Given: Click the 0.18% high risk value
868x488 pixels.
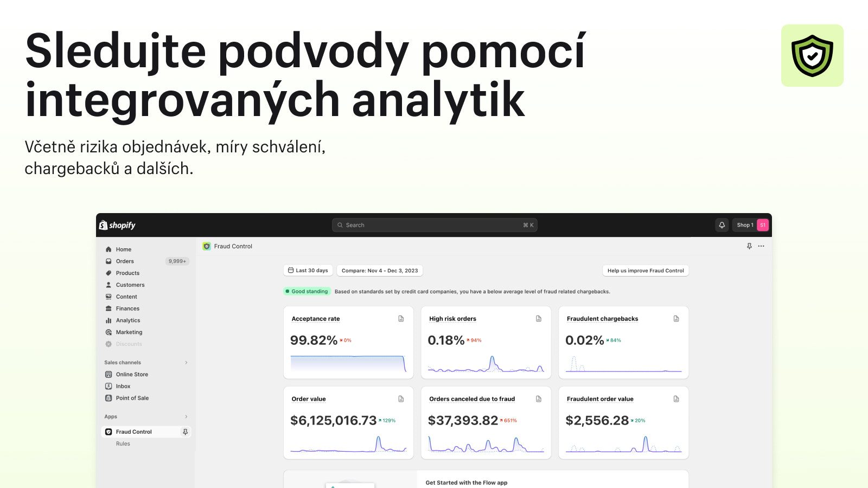Looking at the screenshot, I should pos(446,341).
